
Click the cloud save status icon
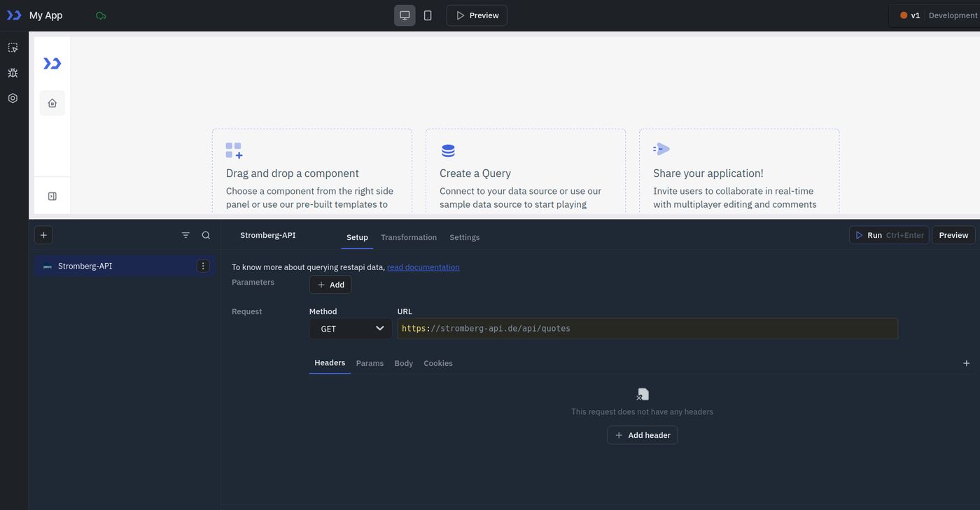point(101,15)
